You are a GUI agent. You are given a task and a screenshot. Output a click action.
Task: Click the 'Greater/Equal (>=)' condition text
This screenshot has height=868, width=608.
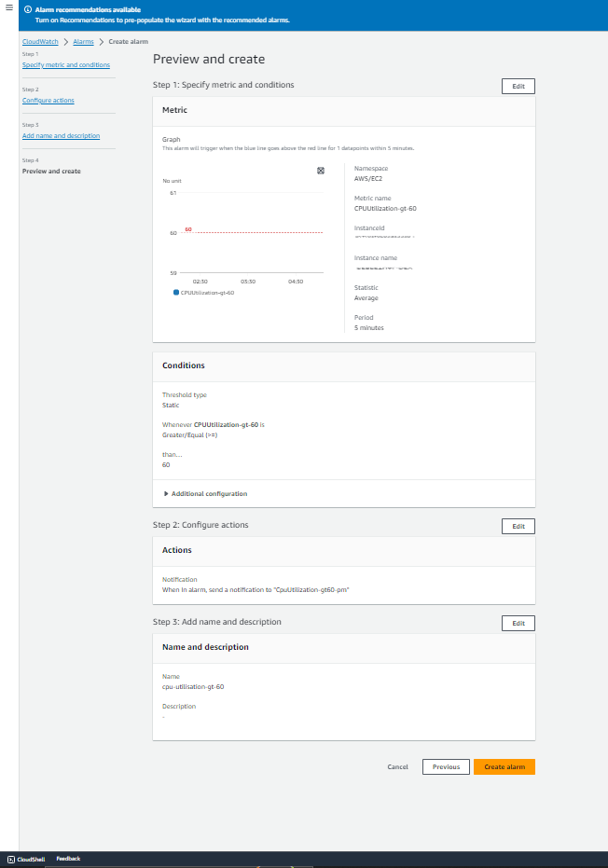click(x=190, y=435)
